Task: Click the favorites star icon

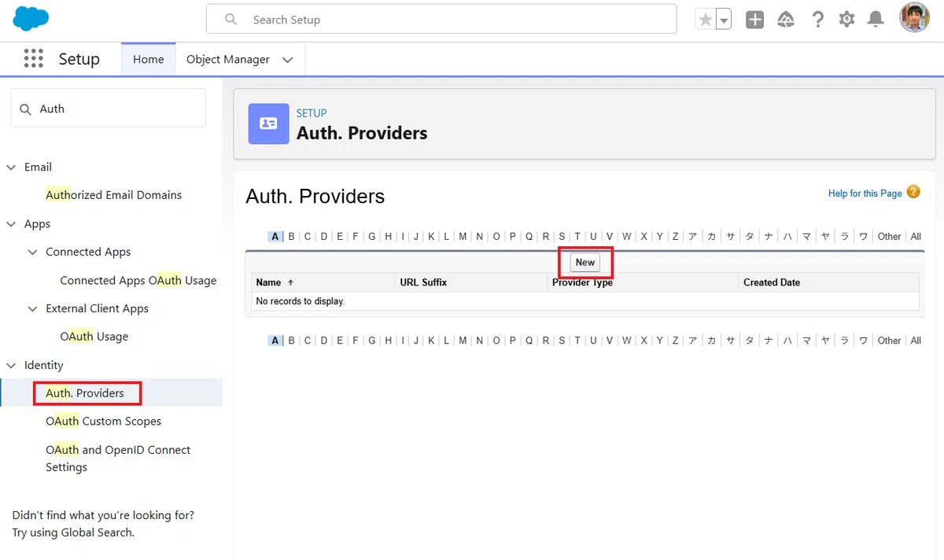Action: [x=705, y=20]
